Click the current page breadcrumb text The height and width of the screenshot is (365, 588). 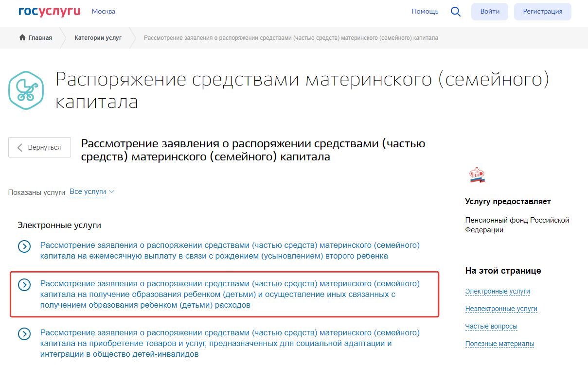tap(291, 38)
